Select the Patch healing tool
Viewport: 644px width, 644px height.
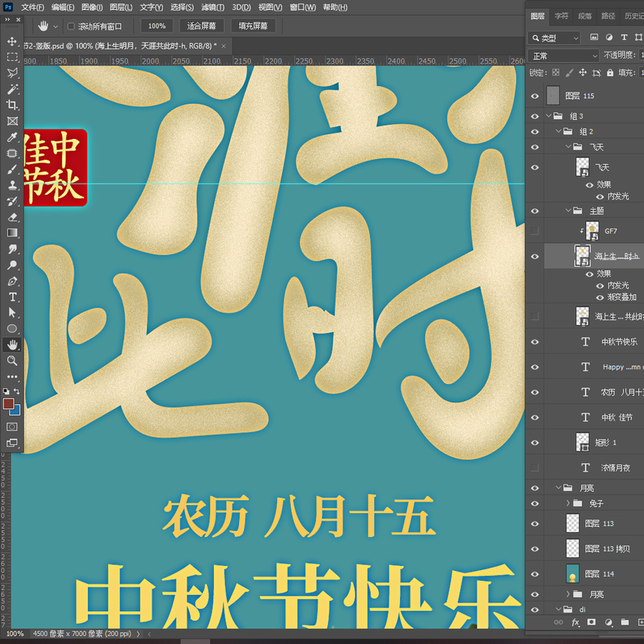click(12, 153)
